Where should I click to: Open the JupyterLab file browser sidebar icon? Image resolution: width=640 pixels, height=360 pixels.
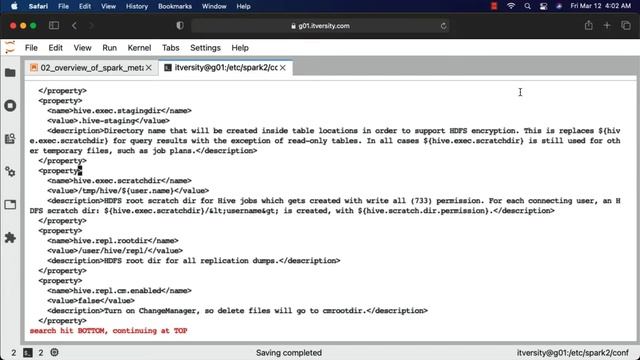coord(10,73)
